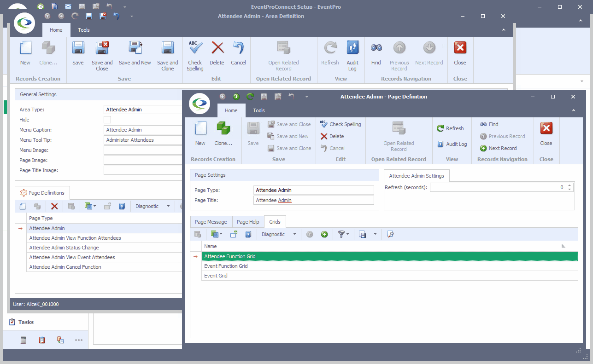This screenshot has height=364, width=593.
Task: Collapse the Page Definition ribbon with chevron
Action: click(x=574, y=110)
